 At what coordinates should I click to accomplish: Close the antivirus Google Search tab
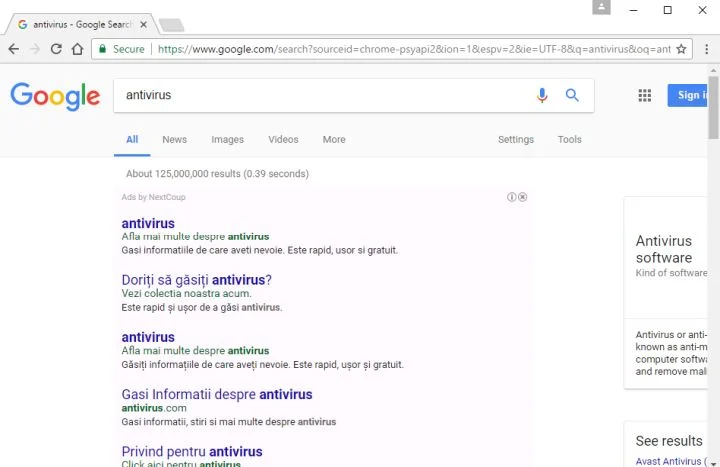(x=143, y=24)
